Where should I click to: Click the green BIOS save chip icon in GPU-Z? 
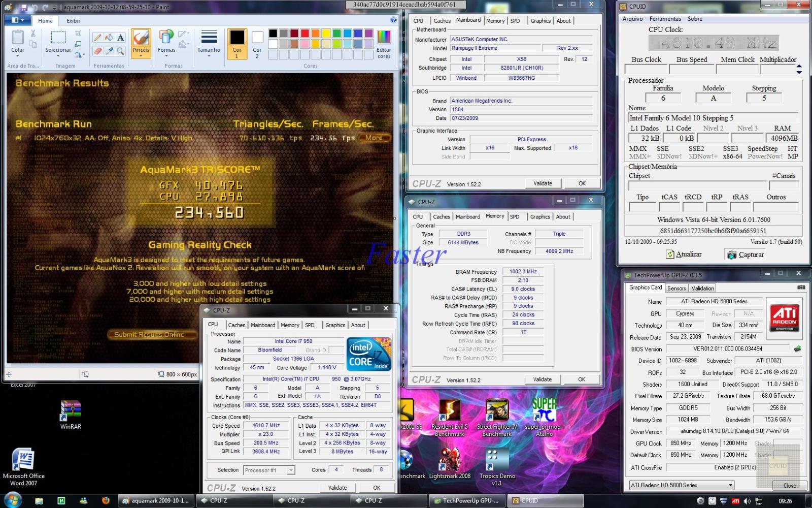pos(797,349)
